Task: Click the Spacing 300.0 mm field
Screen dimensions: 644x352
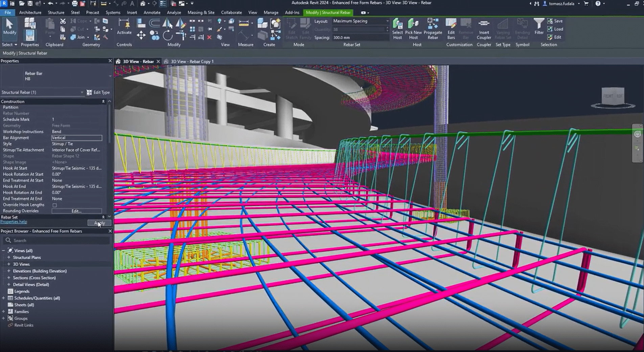Action: [x=361, y=38]
